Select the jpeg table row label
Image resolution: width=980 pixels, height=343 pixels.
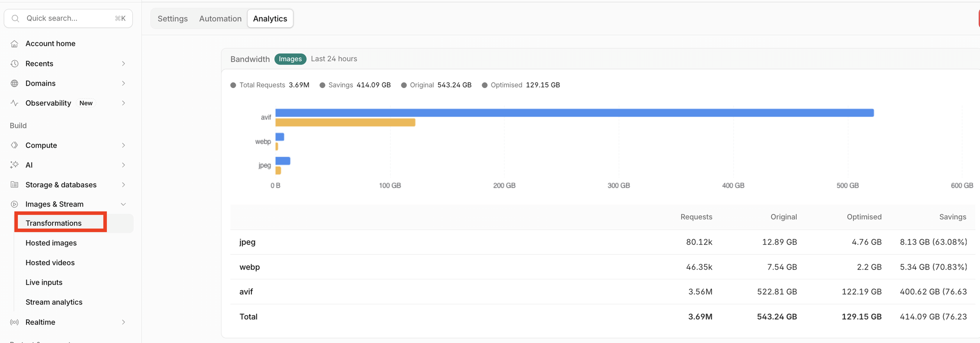point(247,242)
